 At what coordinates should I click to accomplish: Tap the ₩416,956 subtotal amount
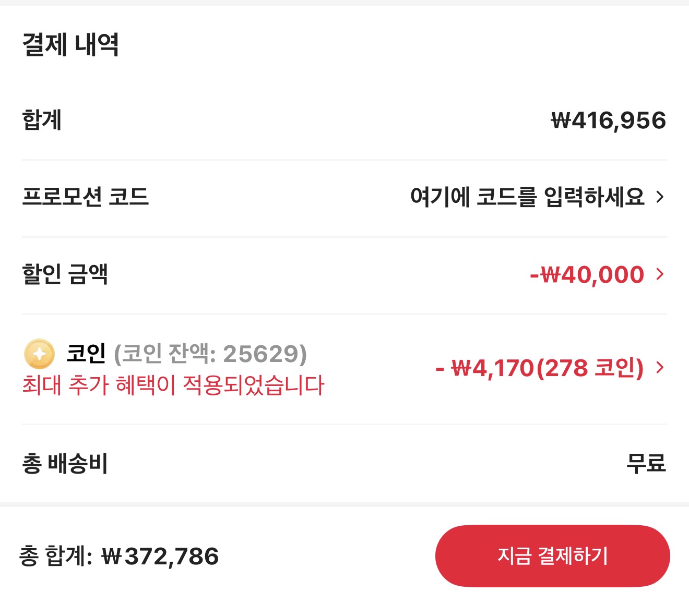[608, 120]
